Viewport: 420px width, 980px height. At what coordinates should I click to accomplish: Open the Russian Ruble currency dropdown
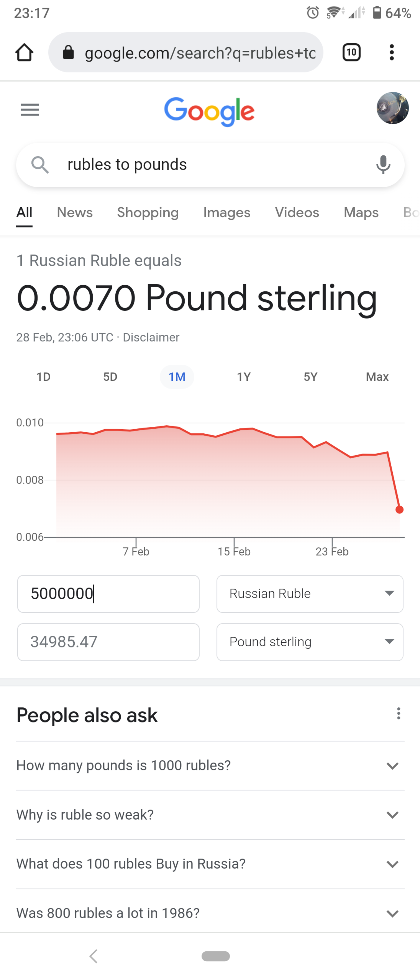(310, 593)
